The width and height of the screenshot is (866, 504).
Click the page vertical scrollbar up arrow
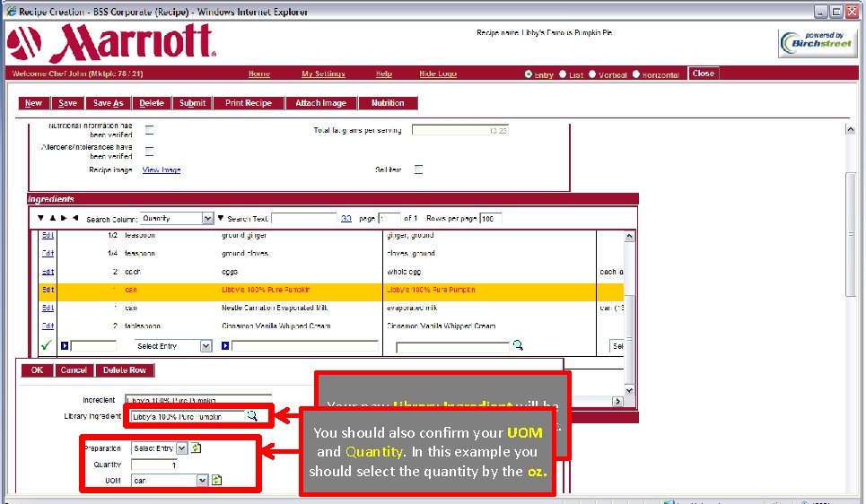(851, 129)
